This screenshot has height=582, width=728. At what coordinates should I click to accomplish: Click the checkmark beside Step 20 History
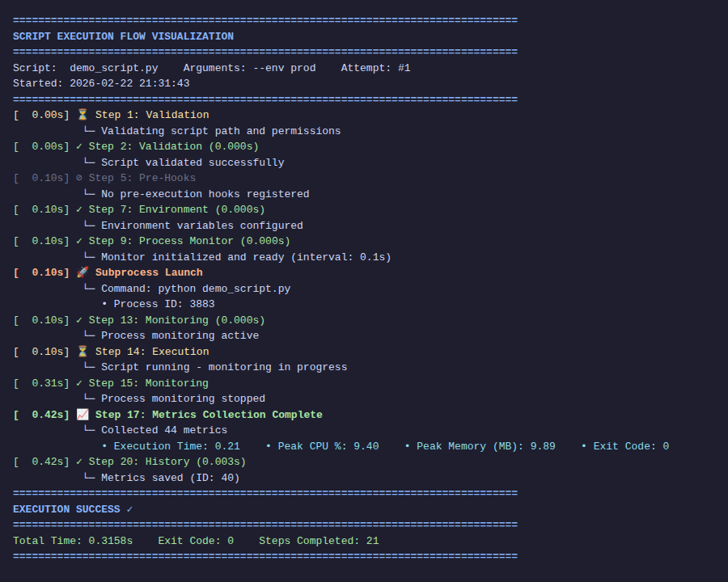79,462
